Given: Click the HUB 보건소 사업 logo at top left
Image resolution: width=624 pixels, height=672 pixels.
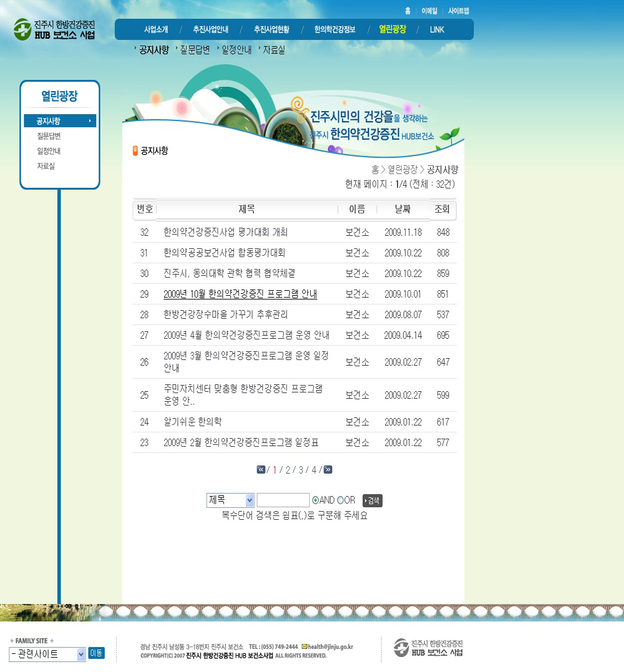Looking at the screenshot, I should 54,29.
